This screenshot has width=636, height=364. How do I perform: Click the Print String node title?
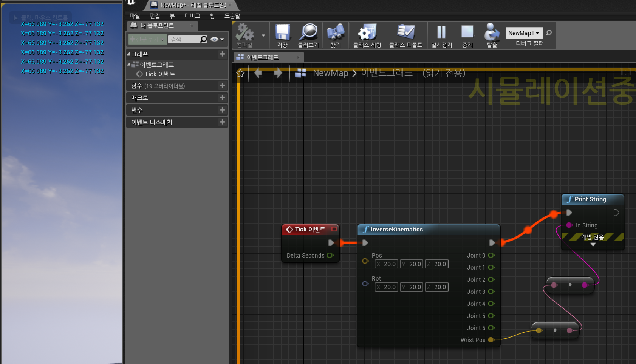[x=590, y=199]
